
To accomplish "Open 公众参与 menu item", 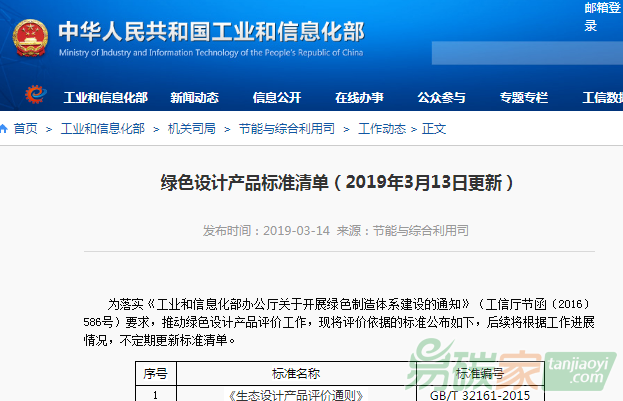I will [x=441, y=97].
